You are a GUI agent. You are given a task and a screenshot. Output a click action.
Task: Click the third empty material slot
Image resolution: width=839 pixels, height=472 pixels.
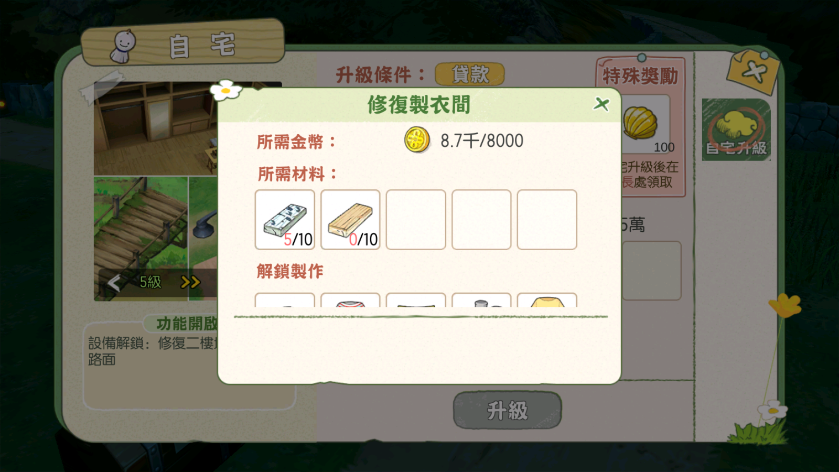point(416,219)
